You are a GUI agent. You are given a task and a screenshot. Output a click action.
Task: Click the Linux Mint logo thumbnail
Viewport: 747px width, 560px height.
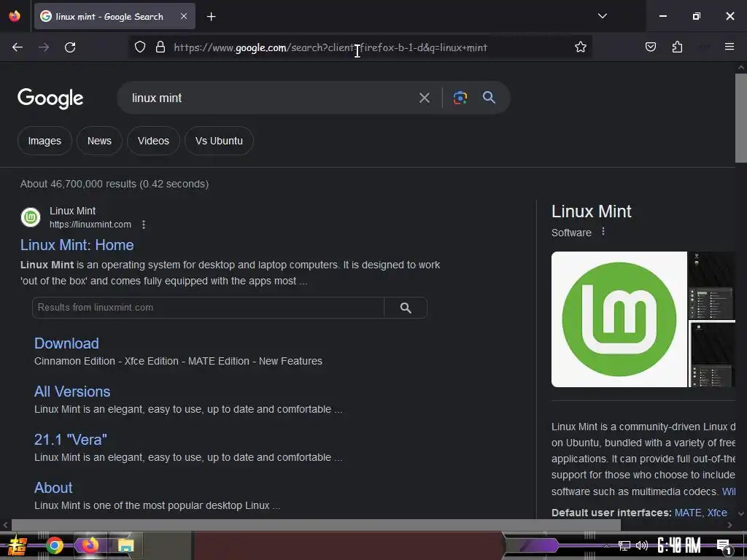[619, 319]
